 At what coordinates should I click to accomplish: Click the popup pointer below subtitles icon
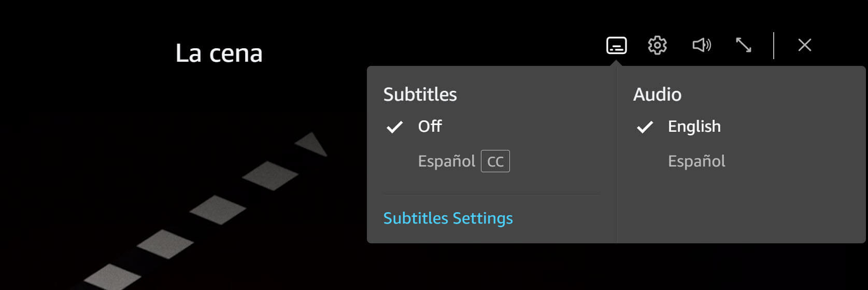click(x=616, y=63)
